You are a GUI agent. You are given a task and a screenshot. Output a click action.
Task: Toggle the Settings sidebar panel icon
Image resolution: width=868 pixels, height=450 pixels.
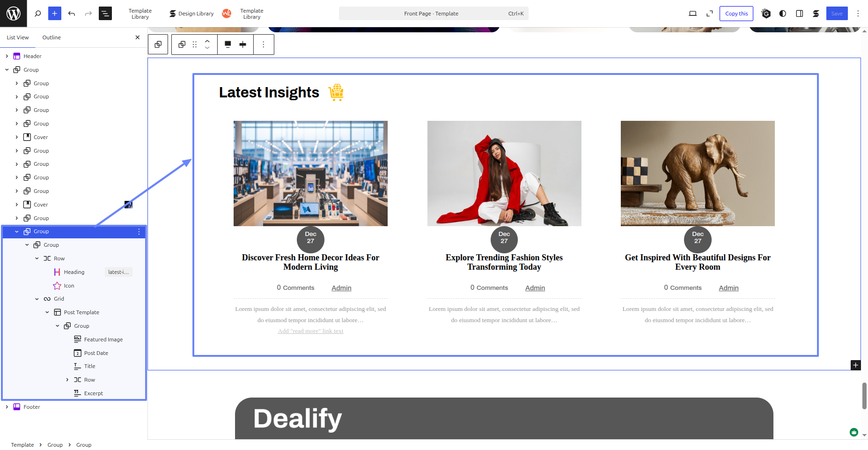[800, 14]
